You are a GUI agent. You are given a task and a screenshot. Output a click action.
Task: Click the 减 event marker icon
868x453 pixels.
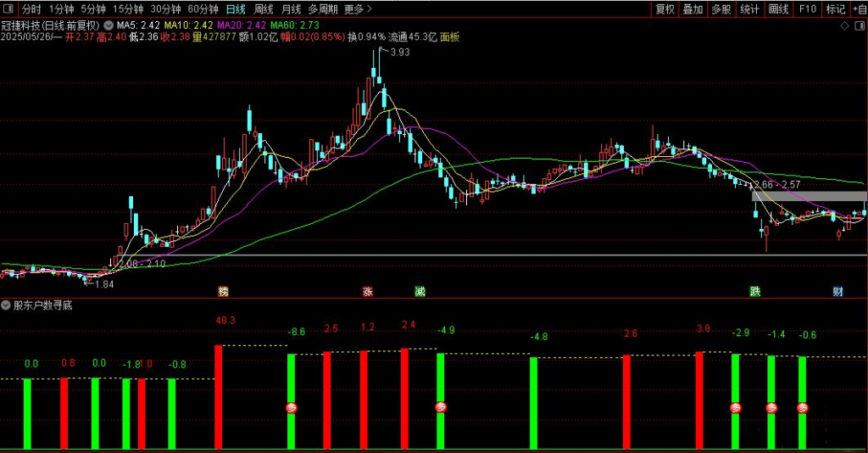pyautogui.click(x=420, y=292)
